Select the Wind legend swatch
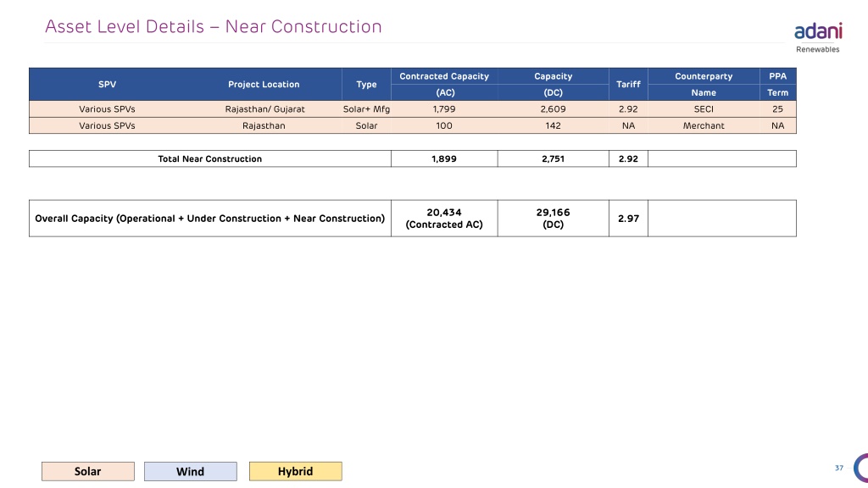 pos(191,471)
